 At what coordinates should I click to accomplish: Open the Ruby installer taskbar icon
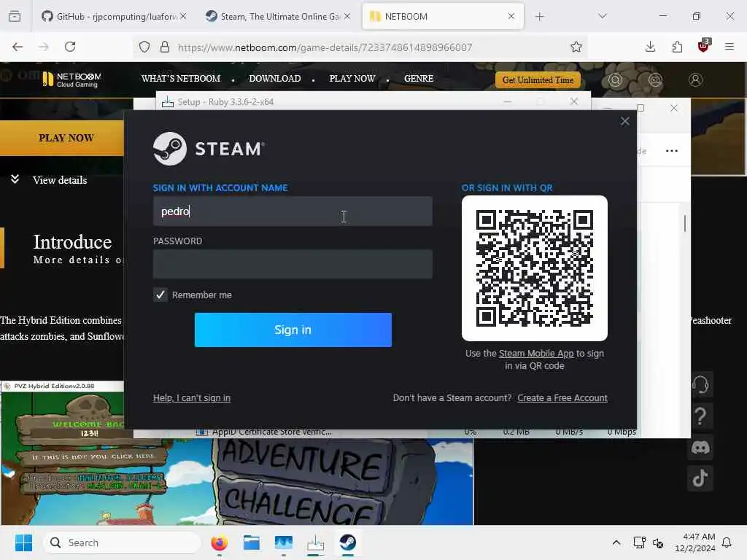point(315,542)
